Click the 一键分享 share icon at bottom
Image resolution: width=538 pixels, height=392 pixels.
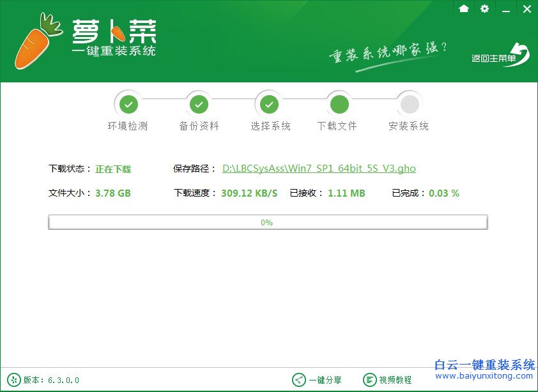point(297,379)
